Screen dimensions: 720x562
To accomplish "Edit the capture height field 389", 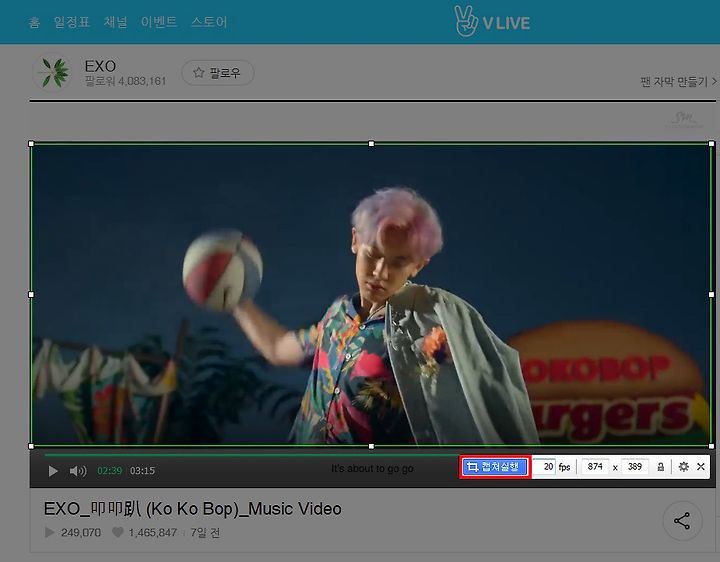I will 635,467.
